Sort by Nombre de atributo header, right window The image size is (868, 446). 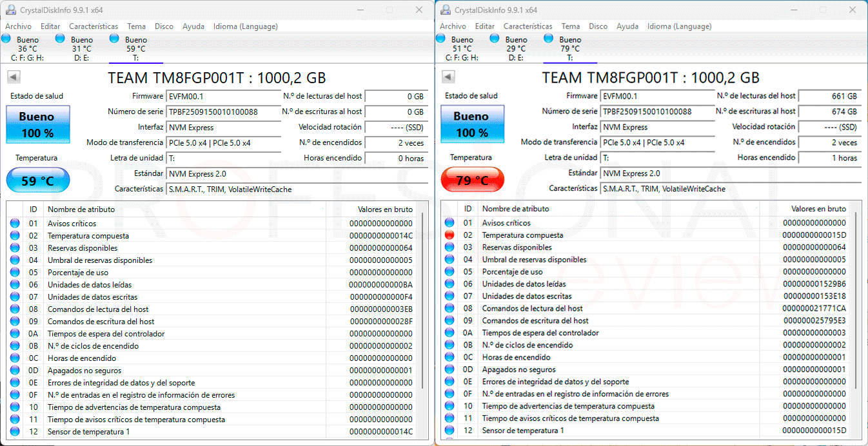point(619,209)
